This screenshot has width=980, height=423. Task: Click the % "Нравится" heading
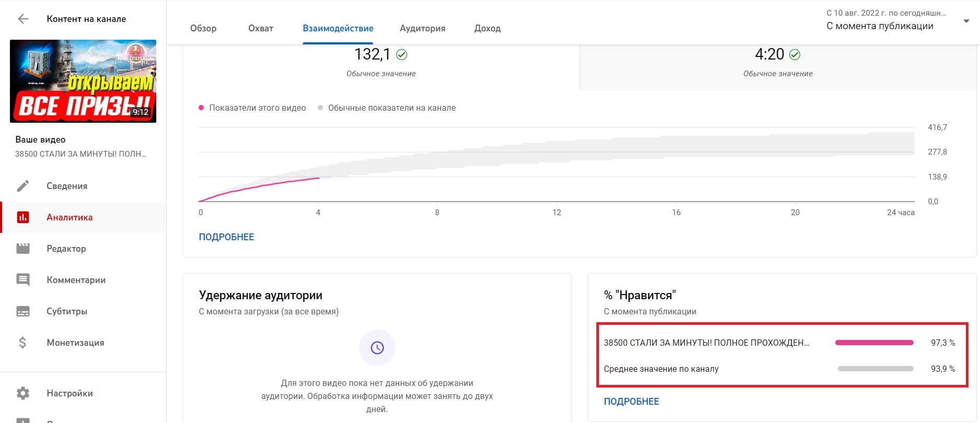pyautogui.click(x=640, y=295)
